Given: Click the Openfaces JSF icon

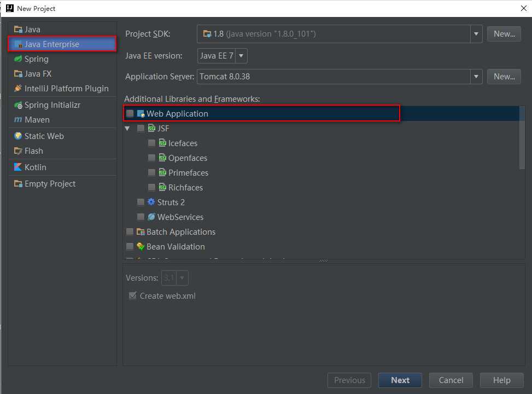Looking at the screenshot, I should pos(162,158).
